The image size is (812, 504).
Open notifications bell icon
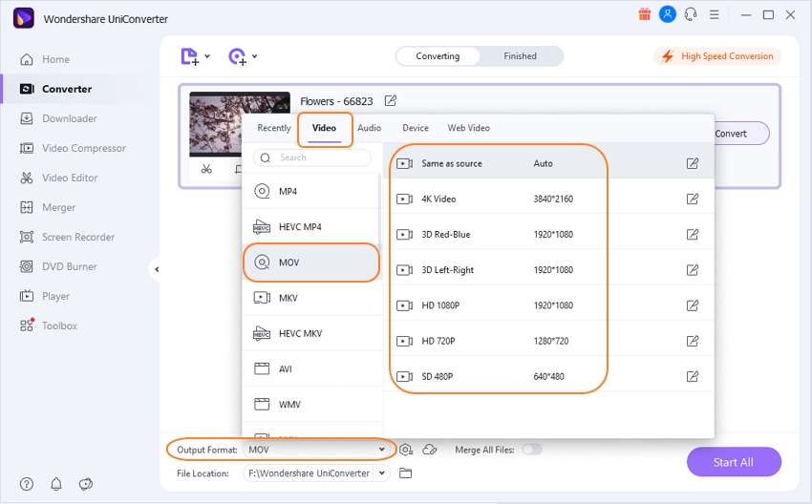56,484
